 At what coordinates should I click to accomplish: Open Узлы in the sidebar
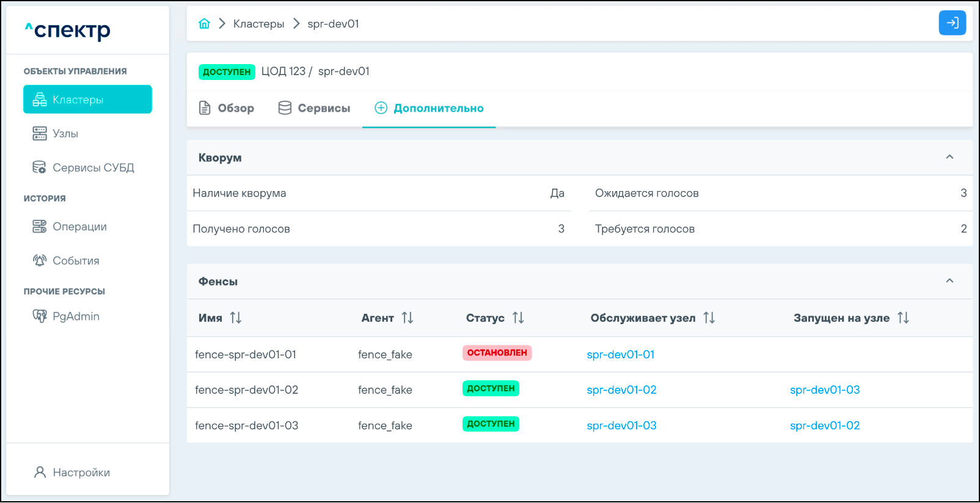(65, 134)
